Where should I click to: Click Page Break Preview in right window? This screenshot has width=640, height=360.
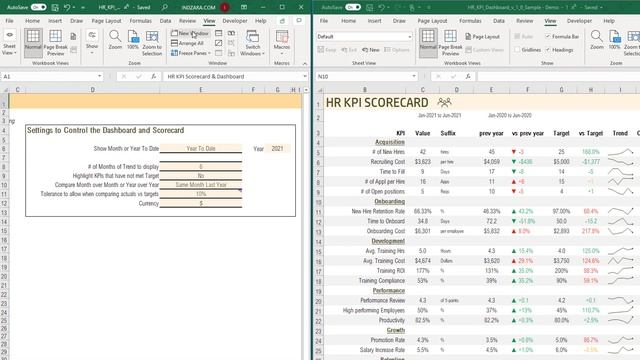[450, 42]
